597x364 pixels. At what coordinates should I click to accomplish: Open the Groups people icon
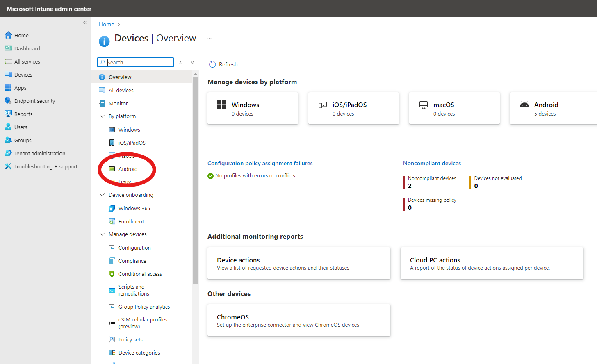(8, 140)
